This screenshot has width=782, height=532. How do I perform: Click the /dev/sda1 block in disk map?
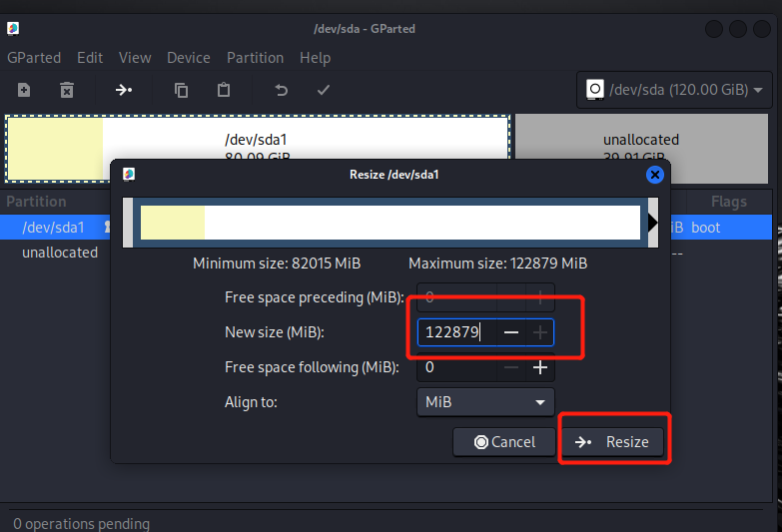pos(258,148)
